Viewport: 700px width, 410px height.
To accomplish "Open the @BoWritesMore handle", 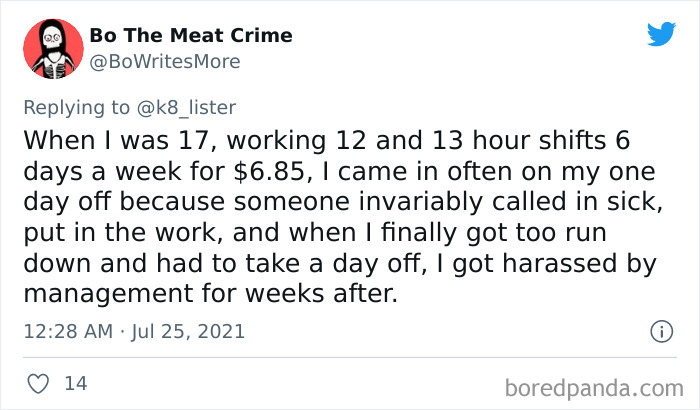I will pyautogui.click(x=164, y=61).
